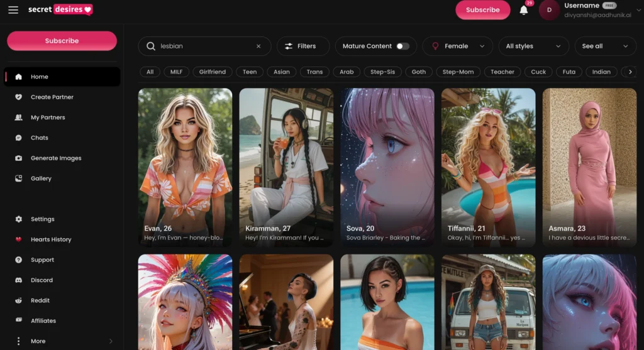644x350 pixels.
Task: Click the Female gender symbol icon
Action: [435, 46]
